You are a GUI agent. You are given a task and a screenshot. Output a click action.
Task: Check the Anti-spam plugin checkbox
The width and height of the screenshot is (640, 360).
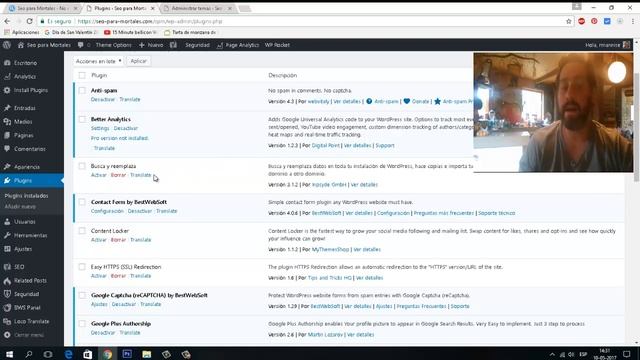point(82,91)
